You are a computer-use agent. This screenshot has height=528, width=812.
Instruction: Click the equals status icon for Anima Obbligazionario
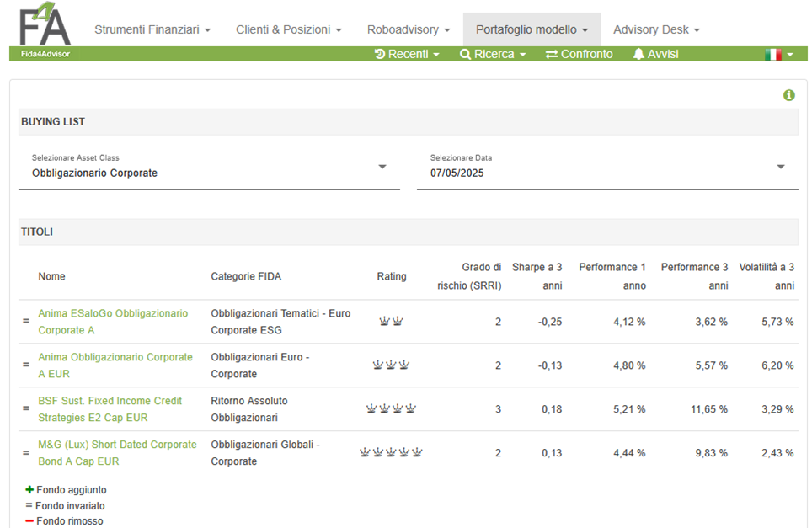(26, 365)
